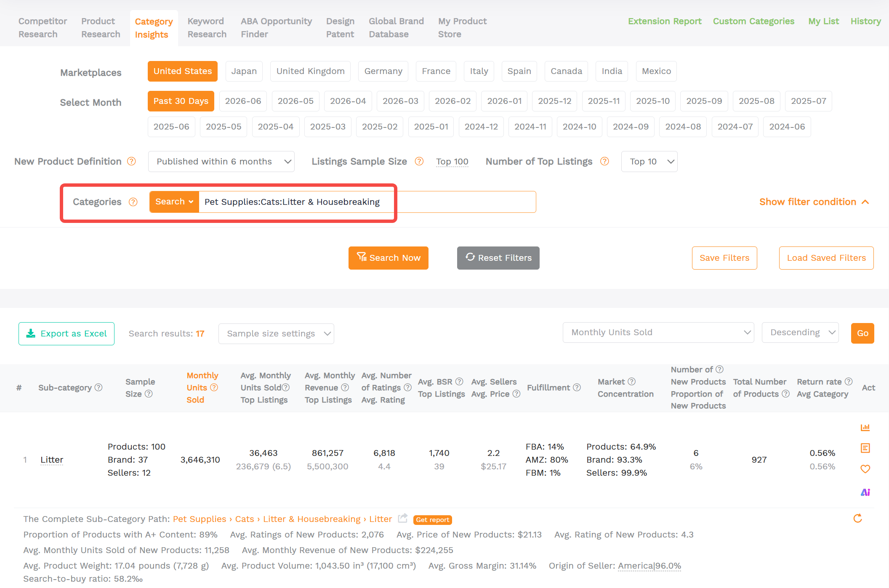Open Published within 6 months dropdown
Screen dimensions: 889x588
tap(221, 162)
